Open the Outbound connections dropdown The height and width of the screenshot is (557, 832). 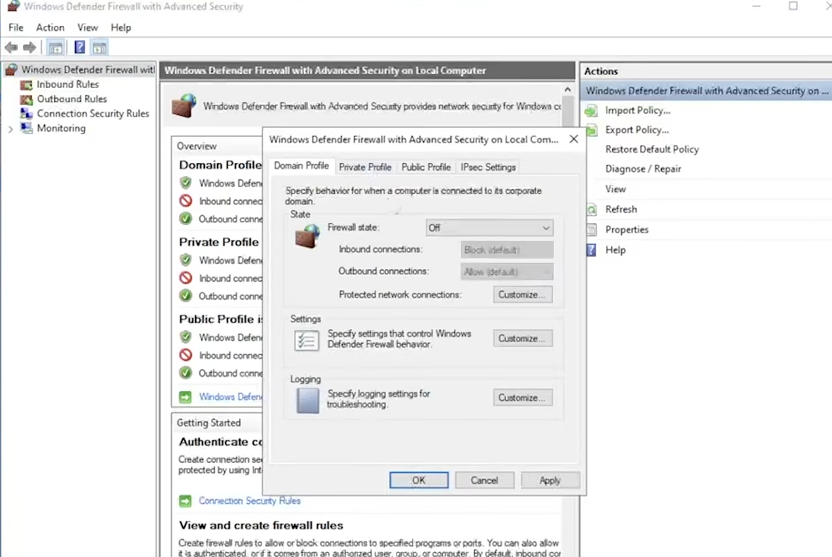(507, 272)
